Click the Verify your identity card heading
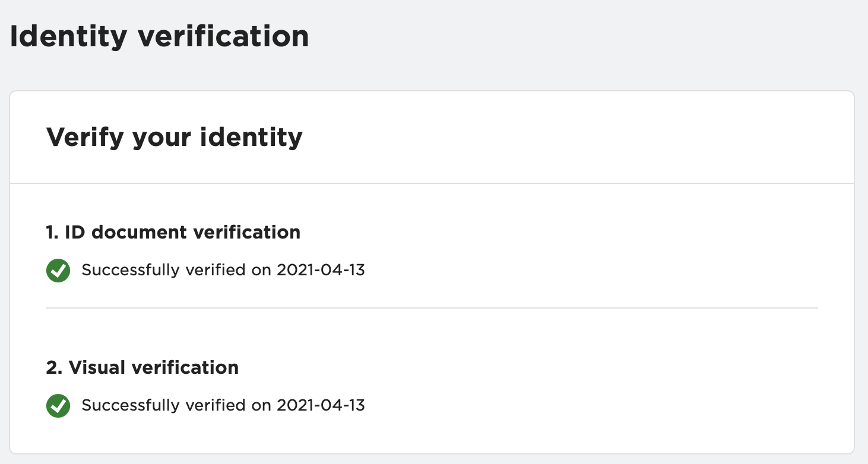Viewport: 868px width, 464px height. pyautogui.click(x=175, y=138)
